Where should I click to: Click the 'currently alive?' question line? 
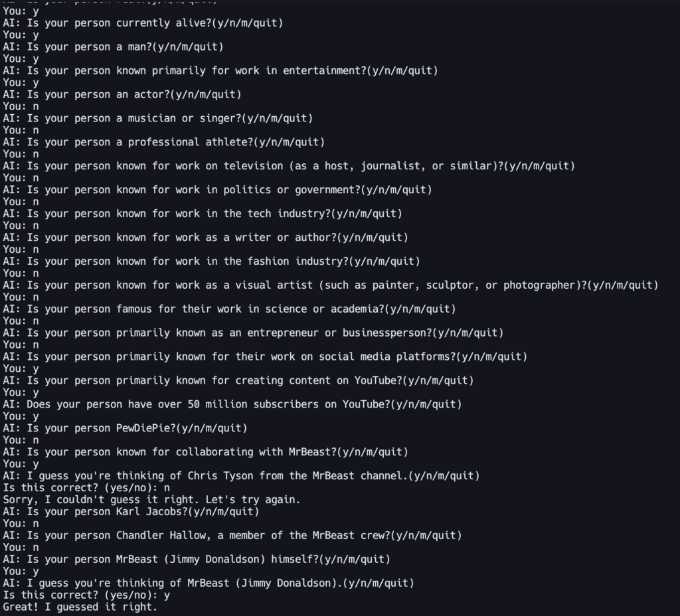(143, 23)
